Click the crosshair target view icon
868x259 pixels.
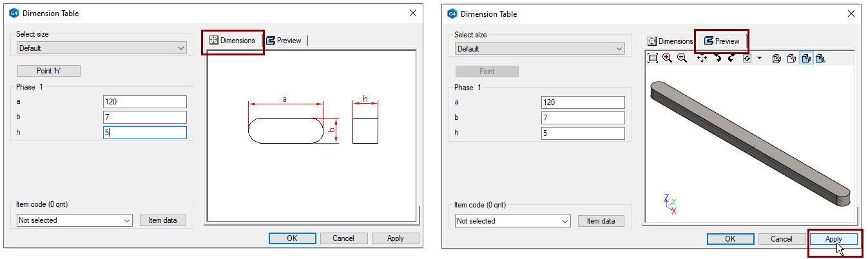tap(747, 59)
